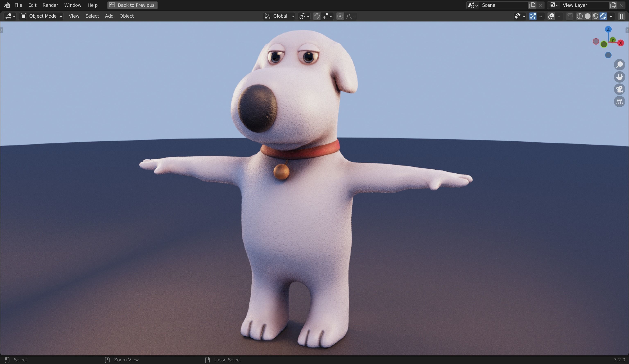629x364 pixels.
Task: Click the Back to Previous button
Action: coord(132,5)
